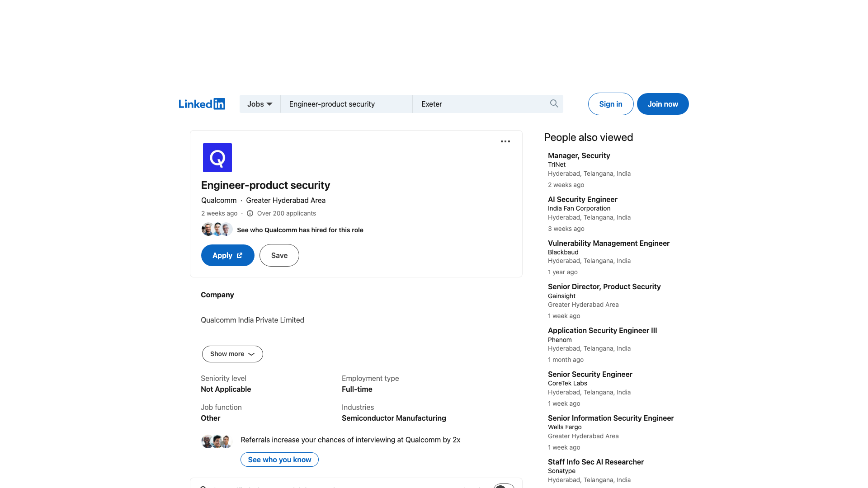Open Manager, Security job at TriNet
The image size is (868, 488).
tap(579, 155)
